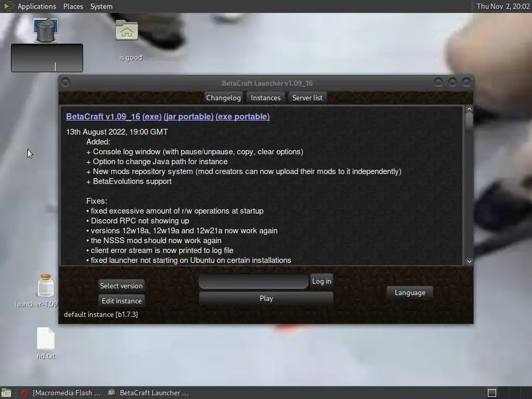Open the Server list tab
The image size is (532, 399).
tap(307, 98)
